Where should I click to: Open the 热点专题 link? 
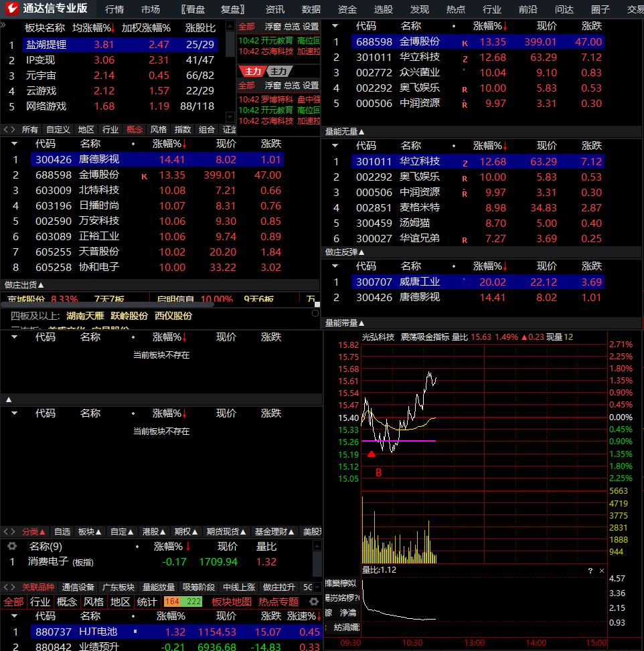tap(278, 601)
